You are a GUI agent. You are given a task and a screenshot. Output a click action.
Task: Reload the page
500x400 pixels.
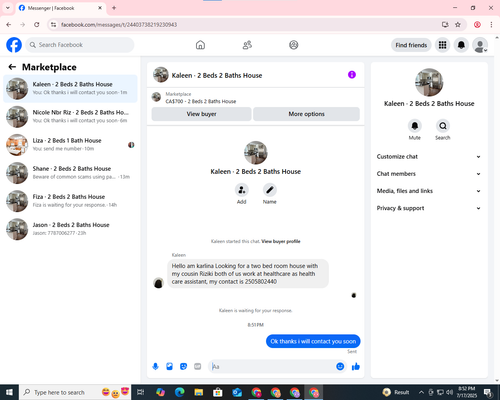(x=37, y=25)
